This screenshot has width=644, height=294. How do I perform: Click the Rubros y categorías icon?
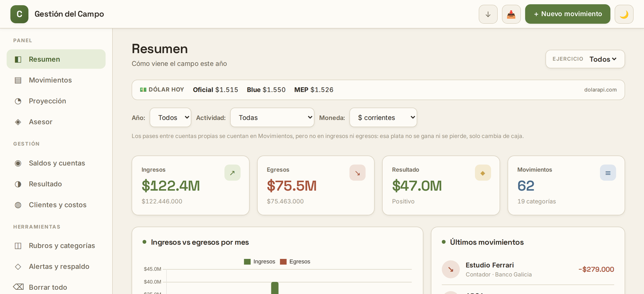point(18,246)
